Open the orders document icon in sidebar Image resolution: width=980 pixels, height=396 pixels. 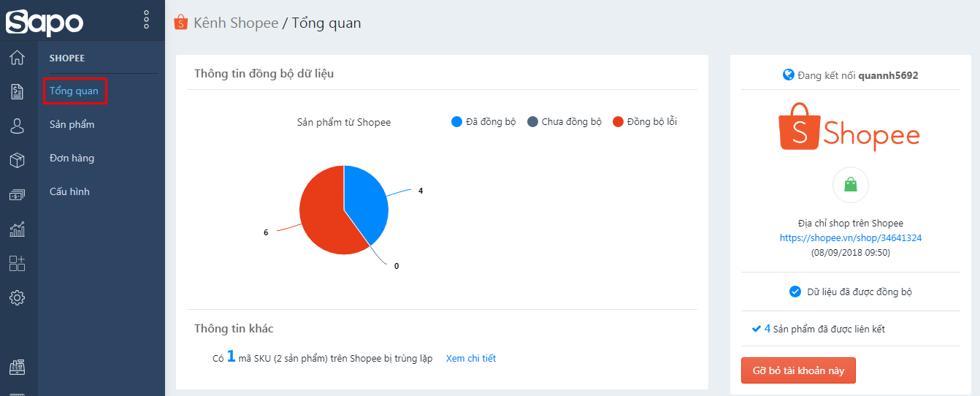(x=17, y=91)
